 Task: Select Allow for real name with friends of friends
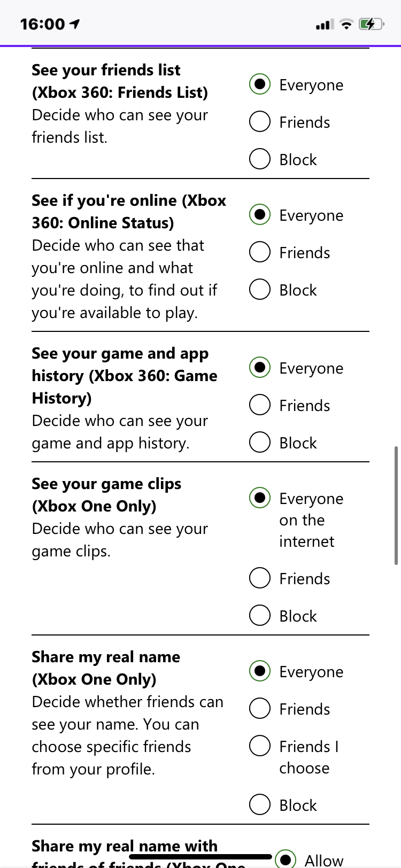[x=286, y=859]
